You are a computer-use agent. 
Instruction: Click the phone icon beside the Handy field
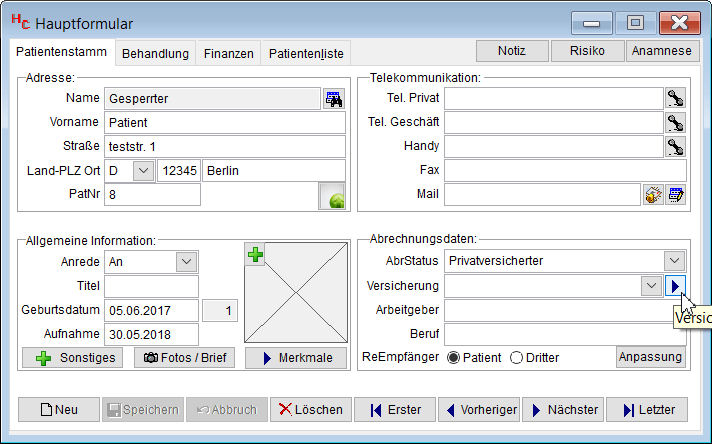(677, 146)
